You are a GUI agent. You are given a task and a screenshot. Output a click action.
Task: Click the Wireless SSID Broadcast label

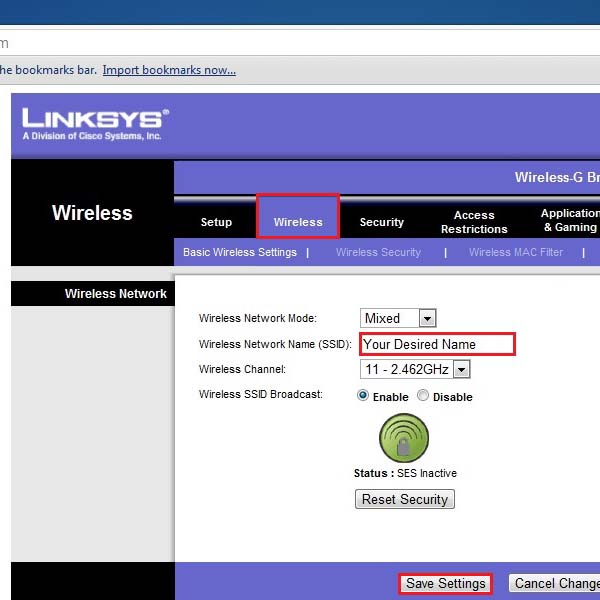(261, 394)
